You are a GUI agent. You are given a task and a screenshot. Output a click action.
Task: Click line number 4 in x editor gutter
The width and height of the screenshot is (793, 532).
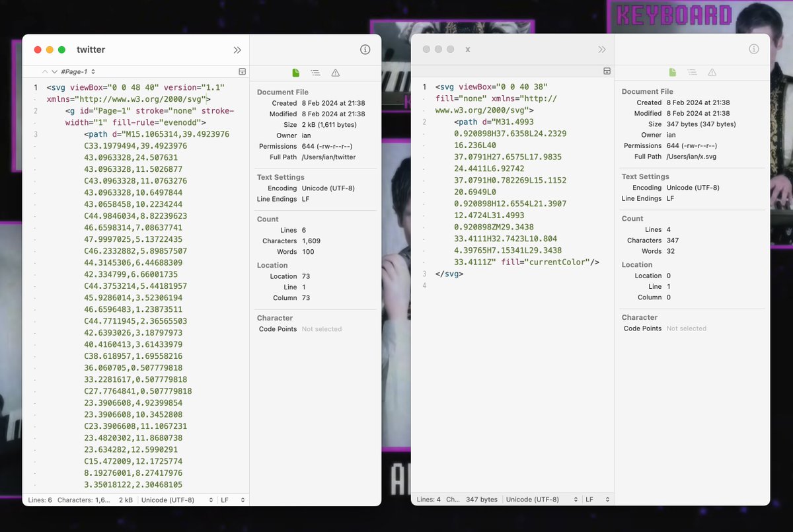coord(424,285)
